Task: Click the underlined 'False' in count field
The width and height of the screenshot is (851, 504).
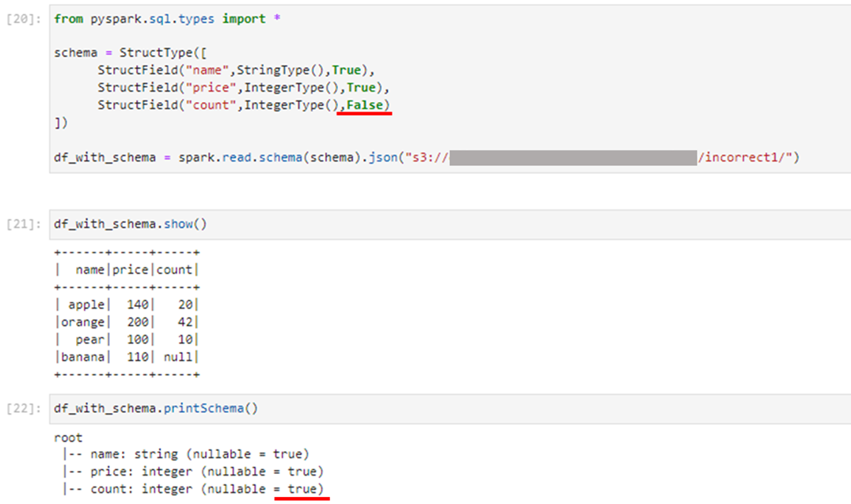Action: 364,104
